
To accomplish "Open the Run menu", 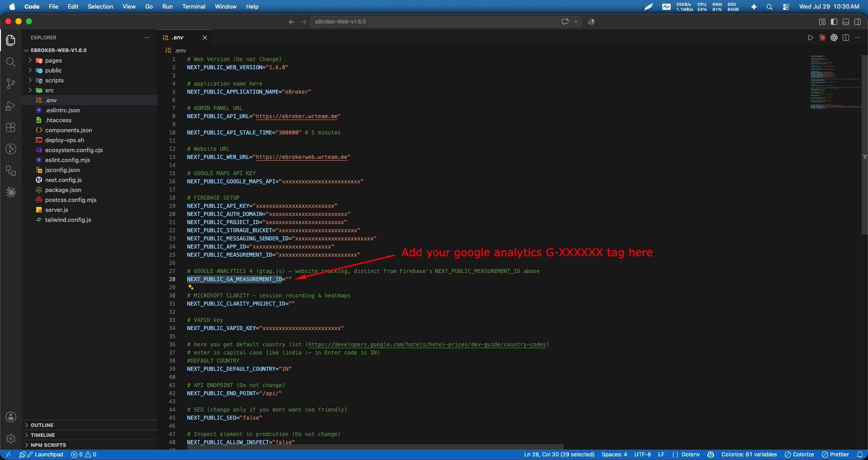I will [167, 7].
